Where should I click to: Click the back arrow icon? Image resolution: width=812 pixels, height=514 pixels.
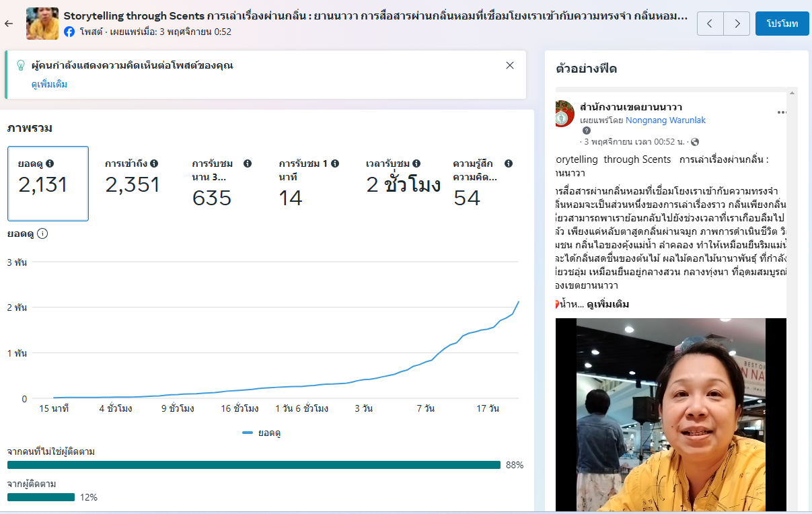pos(9,24)
